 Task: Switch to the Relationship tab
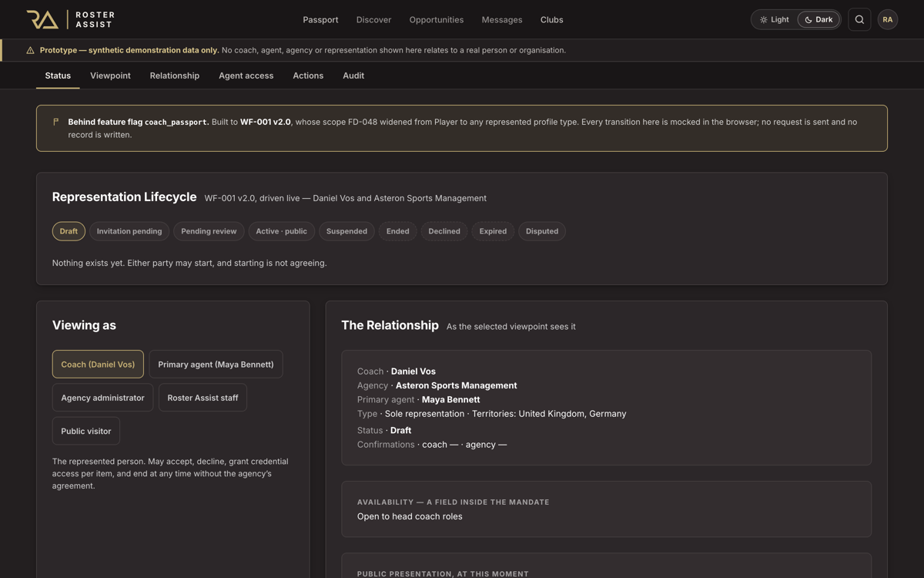pos(175,76)
